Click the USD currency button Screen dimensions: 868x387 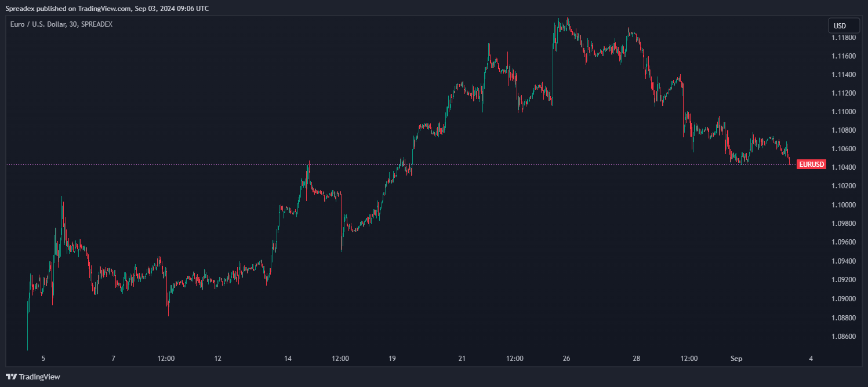pos(844,25)
